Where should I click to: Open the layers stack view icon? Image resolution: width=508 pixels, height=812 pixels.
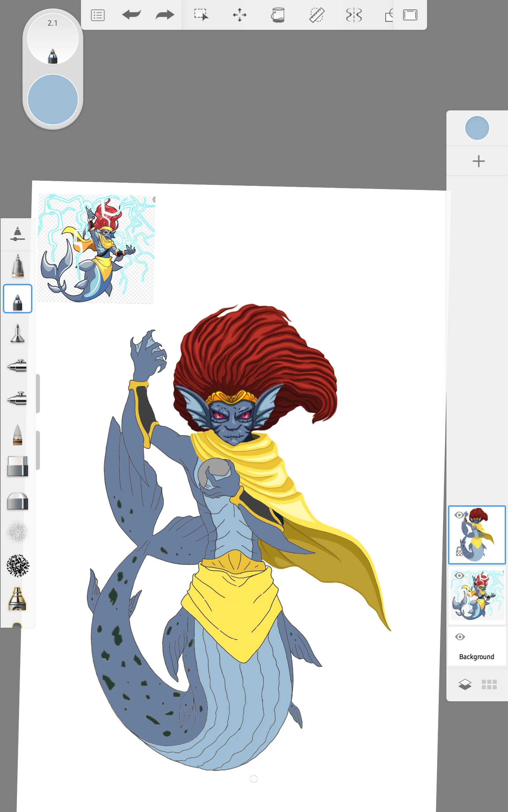(465, 684)
